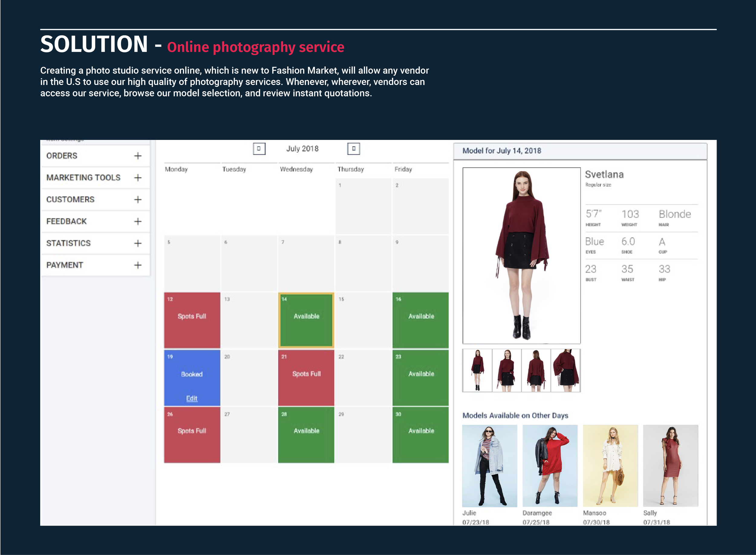Open the STATISTICS menu item
This screenshot has width=756, height=555.
click(69, 243)
